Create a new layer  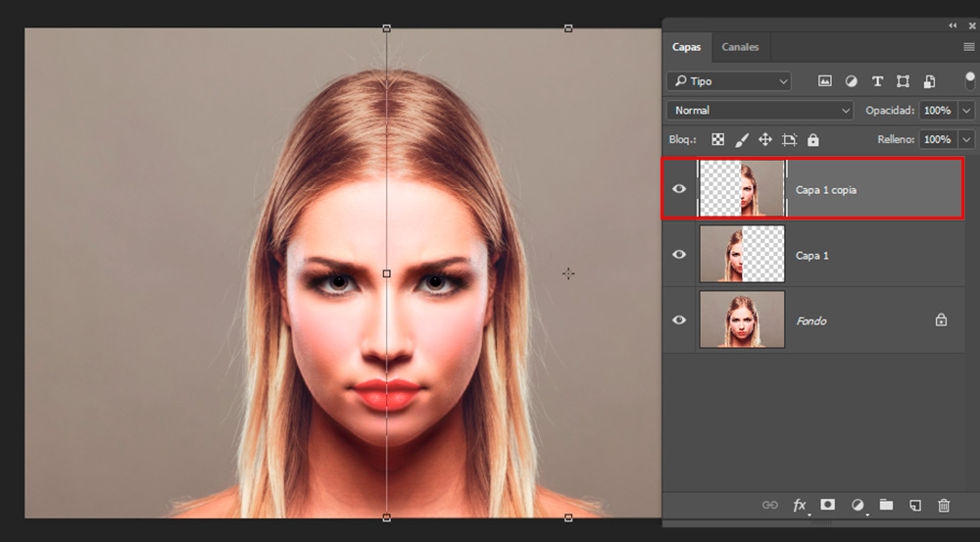coord(915,505)
